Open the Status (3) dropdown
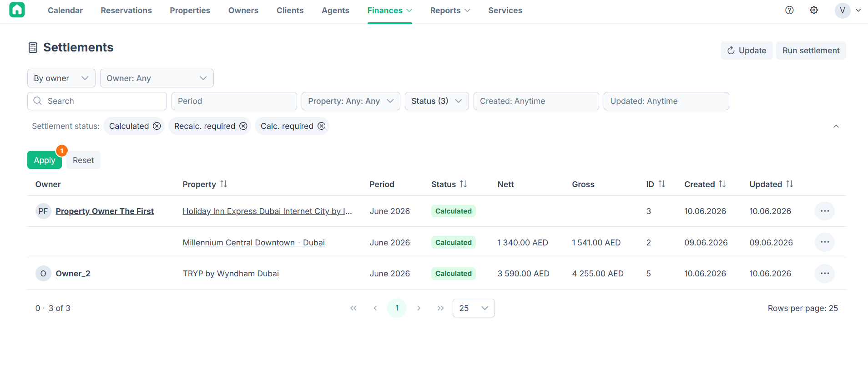The height and width of the screenshot is (387, 868). tap(437, 101)
